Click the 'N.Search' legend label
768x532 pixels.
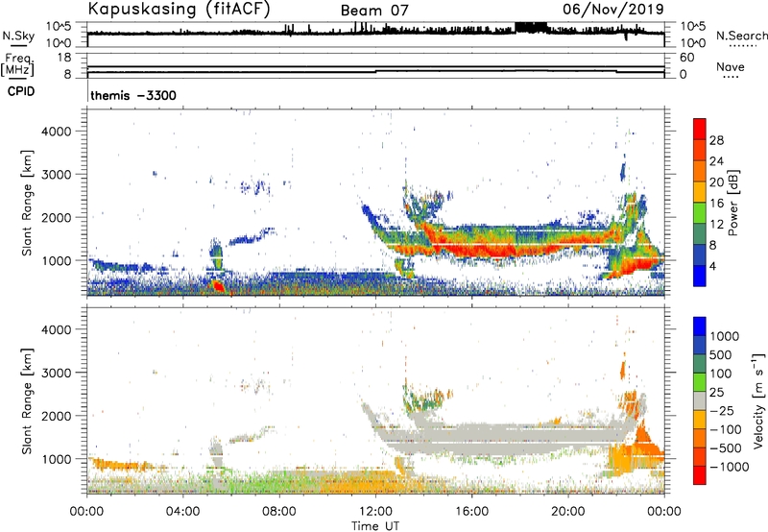pos(741,36)
